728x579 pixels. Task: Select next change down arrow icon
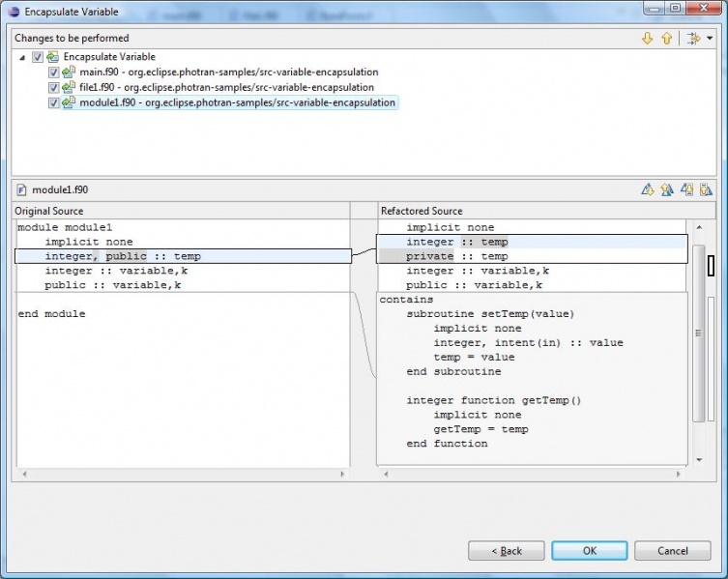(647, 38)
